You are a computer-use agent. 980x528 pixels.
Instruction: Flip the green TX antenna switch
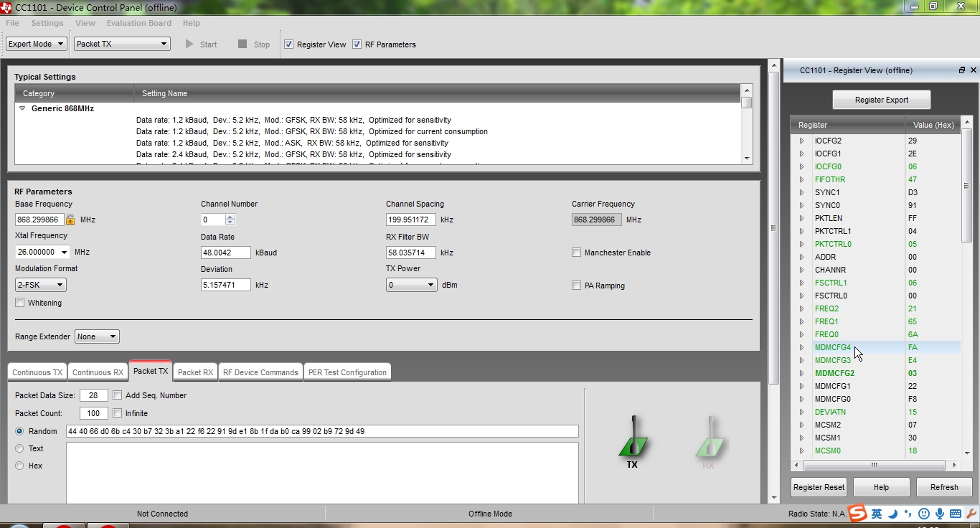pos(633,439)
